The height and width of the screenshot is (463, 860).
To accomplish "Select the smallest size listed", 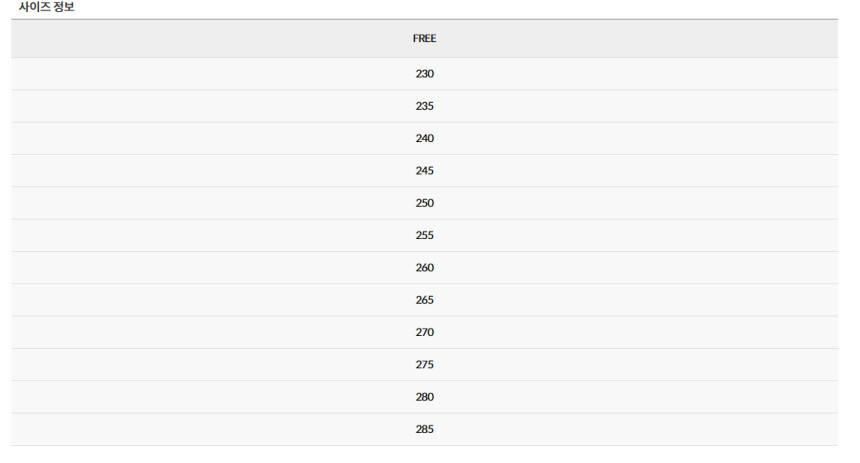I will pos(424,74).
